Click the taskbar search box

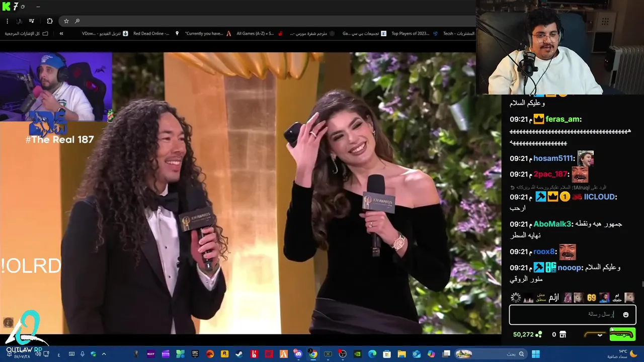490,354
